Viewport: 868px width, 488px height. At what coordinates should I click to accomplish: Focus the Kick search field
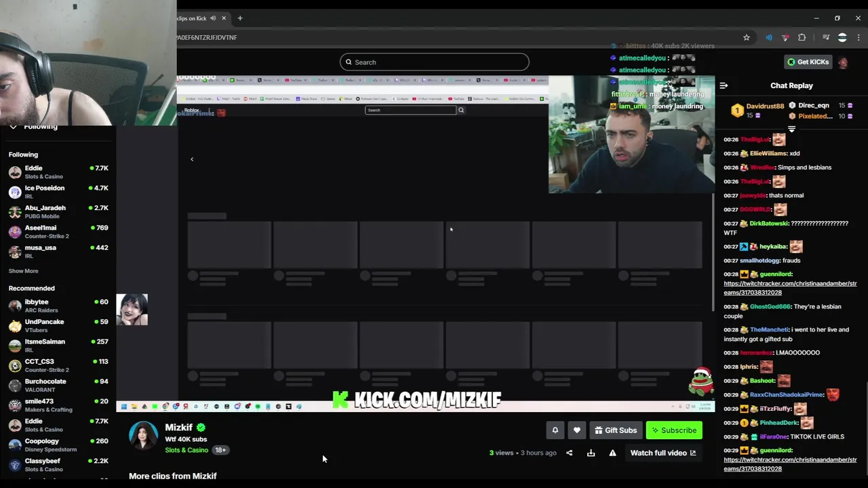coord(434,62)
